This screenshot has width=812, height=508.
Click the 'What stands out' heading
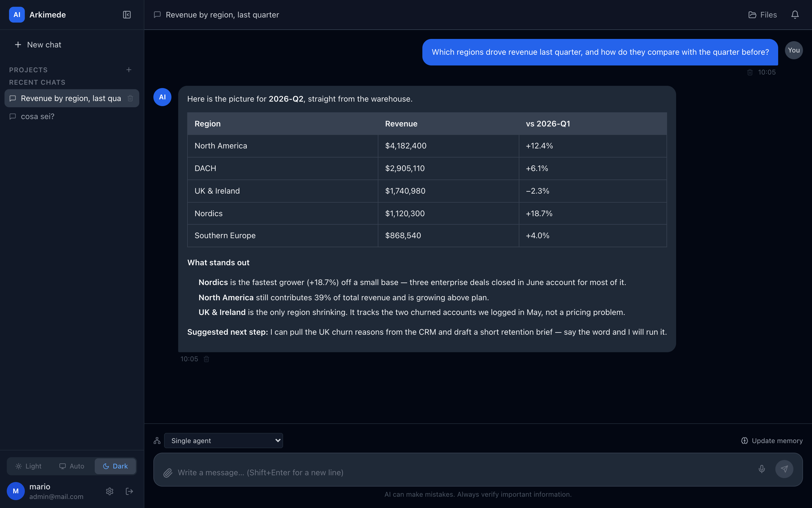click(219, 263)
